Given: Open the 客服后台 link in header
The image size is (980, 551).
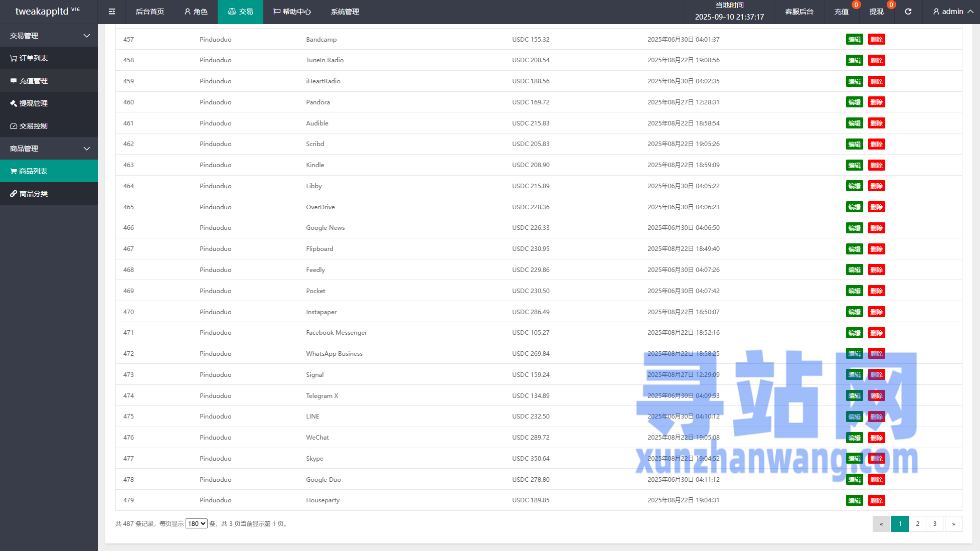Looking at the screenshot, I should [799, 12].
